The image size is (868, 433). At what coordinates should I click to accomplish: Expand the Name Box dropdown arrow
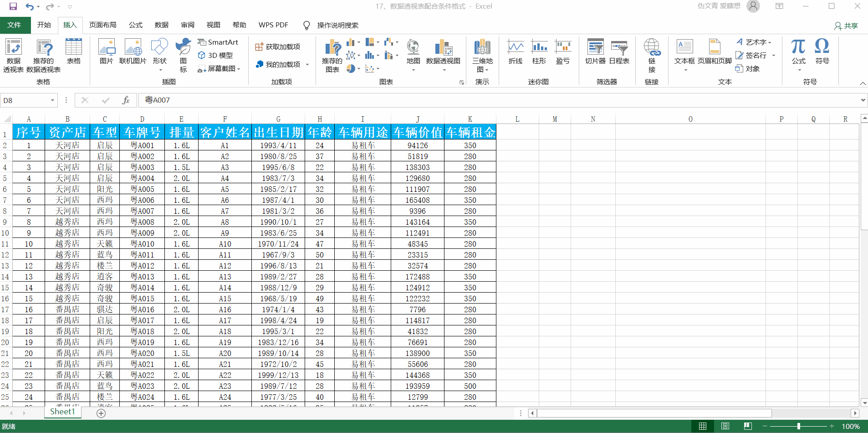click(x=53, y=100)
